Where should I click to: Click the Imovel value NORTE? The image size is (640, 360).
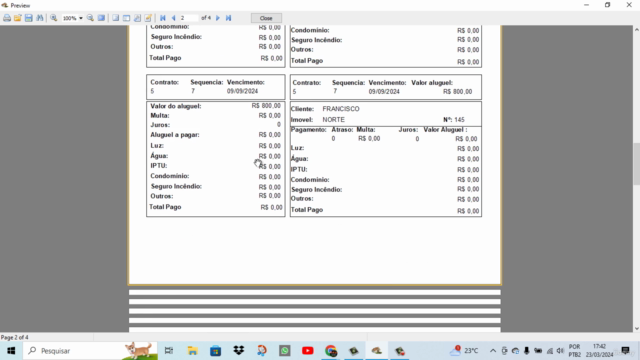pyautogui.click(x=333, y=120)
